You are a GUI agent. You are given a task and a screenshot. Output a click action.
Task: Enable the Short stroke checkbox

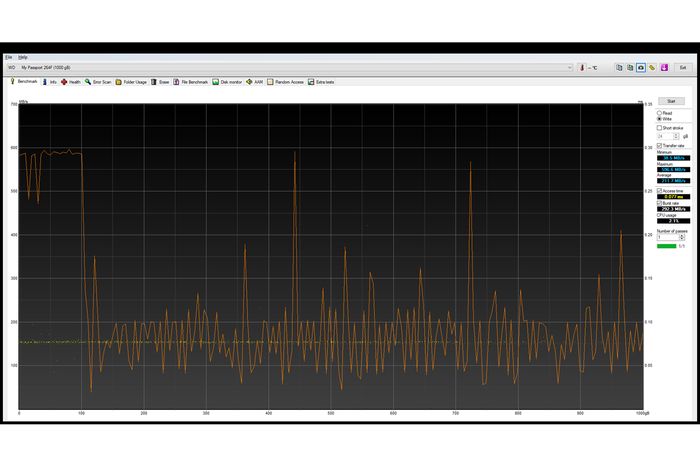tap(659, 128)
